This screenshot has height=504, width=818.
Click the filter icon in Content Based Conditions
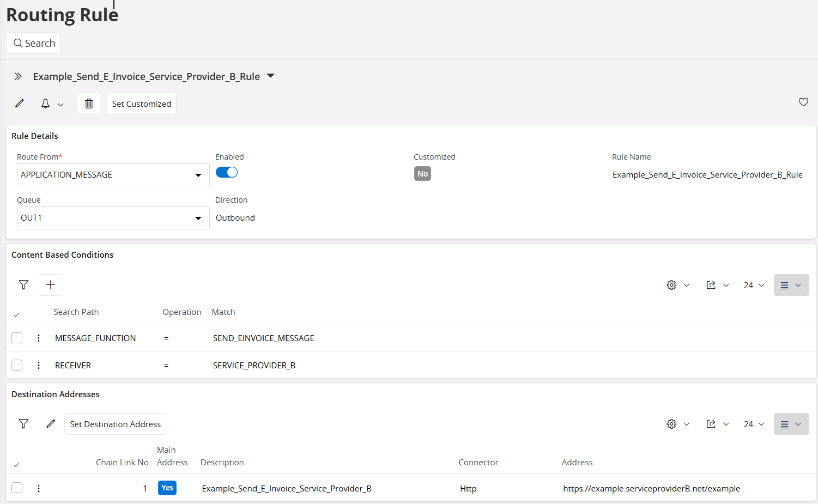tap(23, 285)
